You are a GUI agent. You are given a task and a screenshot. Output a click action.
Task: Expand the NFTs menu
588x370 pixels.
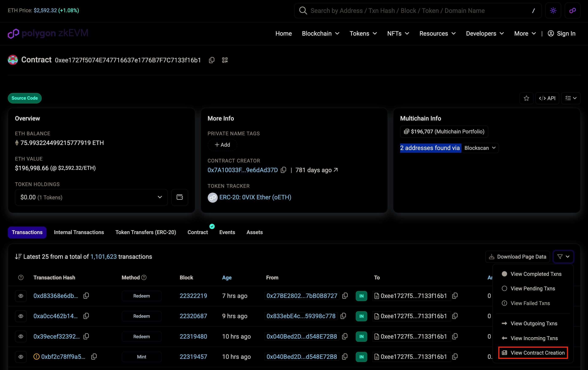398,34
